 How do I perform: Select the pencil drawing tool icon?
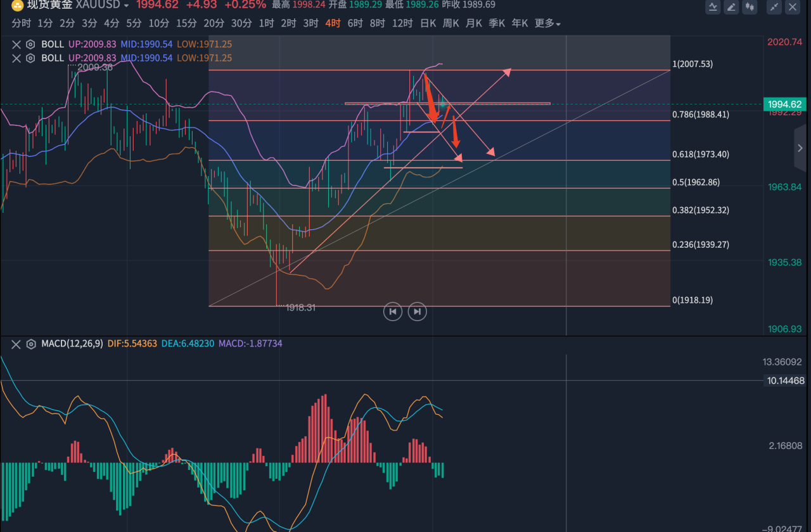pyautogui.click(x=732, y=7)
